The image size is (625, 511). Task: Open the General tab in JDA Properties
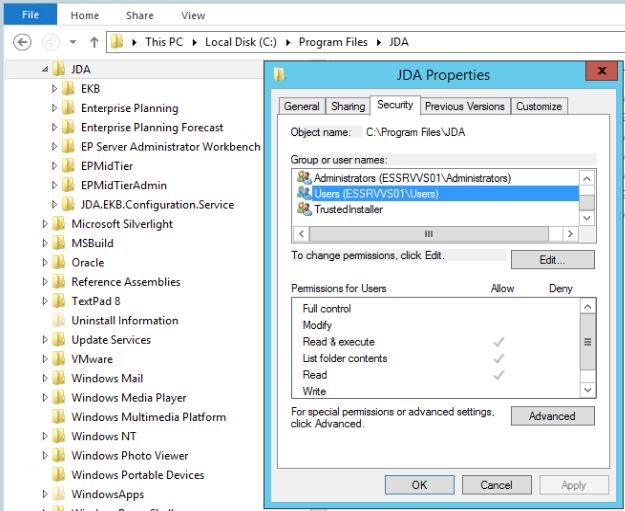click(302, 106)
